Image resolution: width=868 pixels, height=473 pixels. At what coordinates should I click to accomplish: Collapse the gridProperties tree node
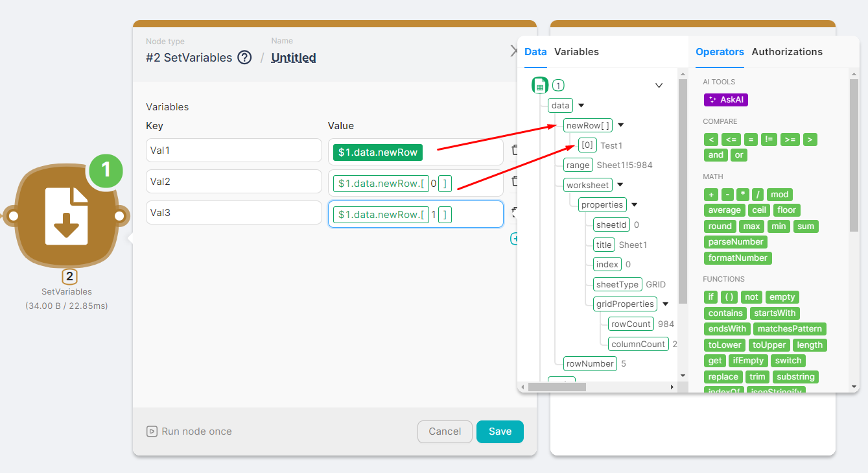(x=665, y=304)
